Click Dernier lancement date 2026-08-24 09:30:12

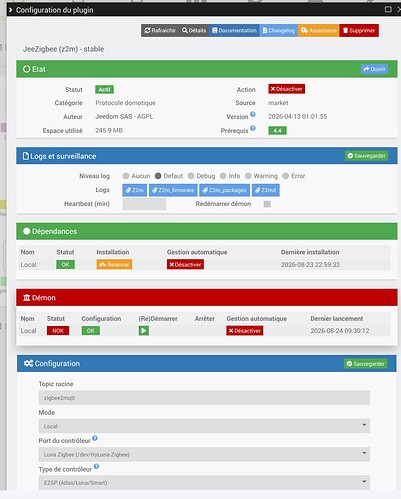click(340, 331)
